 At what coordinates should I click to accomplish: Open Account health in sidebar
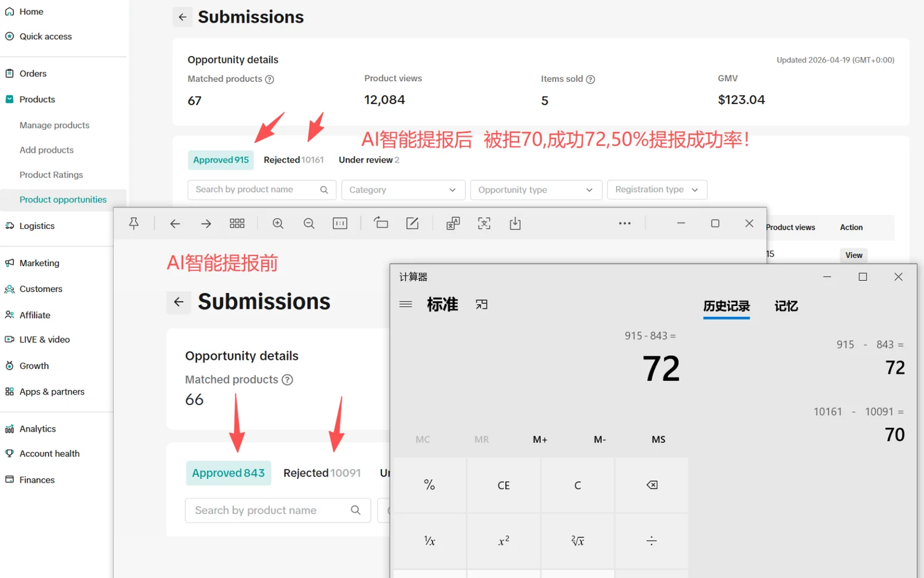(49, 454)
